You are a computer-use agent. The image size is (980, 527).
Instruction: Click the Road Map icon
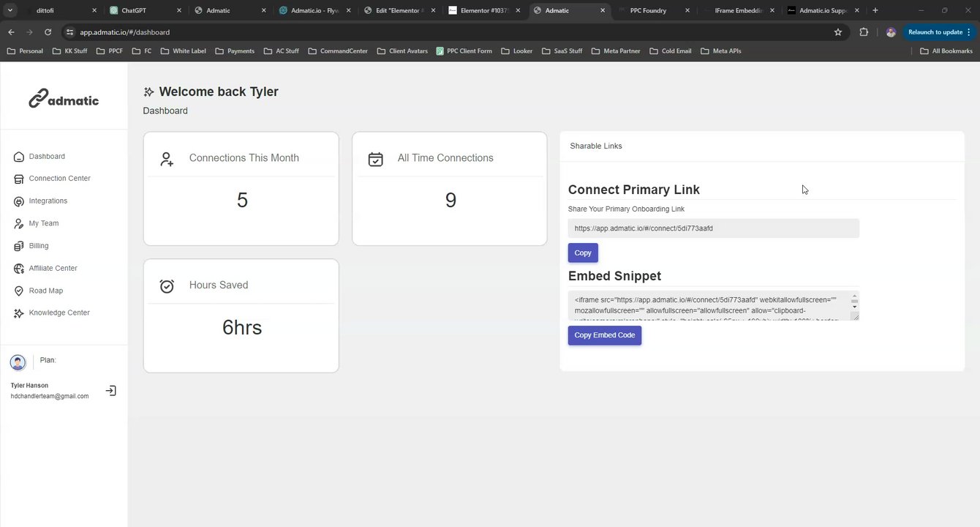coord(19,291)
